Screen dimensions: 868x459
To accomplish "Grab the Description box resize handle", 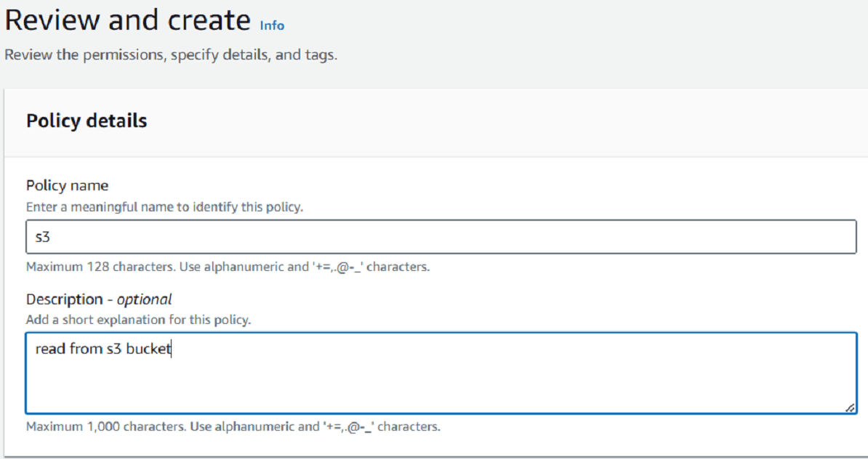I will [850, 408].
